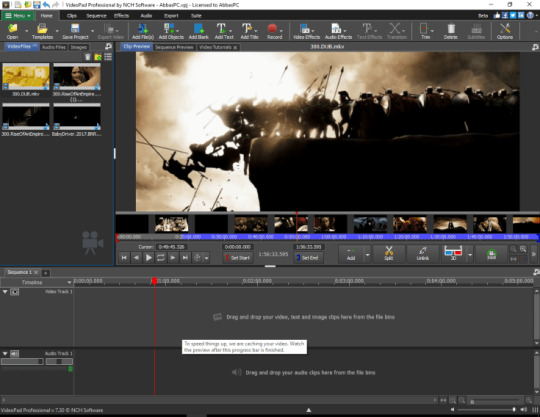Click the 360 video icon
The height and width of the screenshot is (417, 540).
[491, 254]
